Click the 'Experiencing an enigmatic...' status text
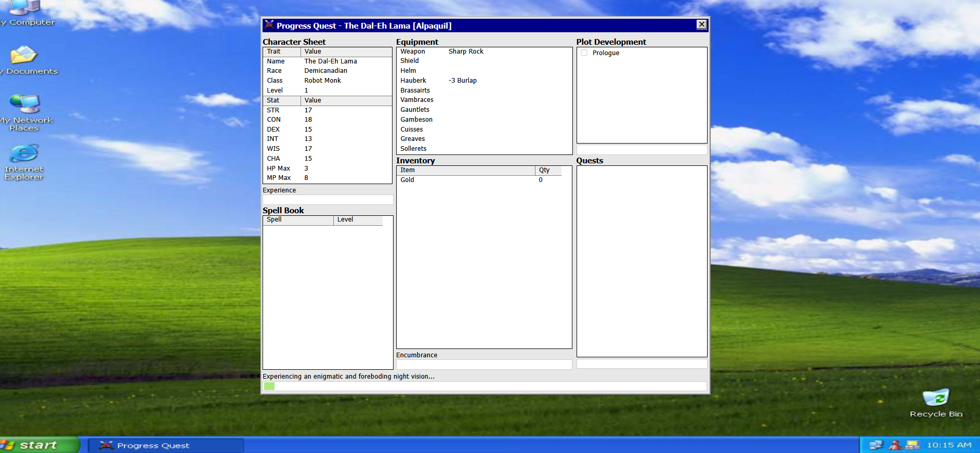The image size is (980, 453). 349,377
